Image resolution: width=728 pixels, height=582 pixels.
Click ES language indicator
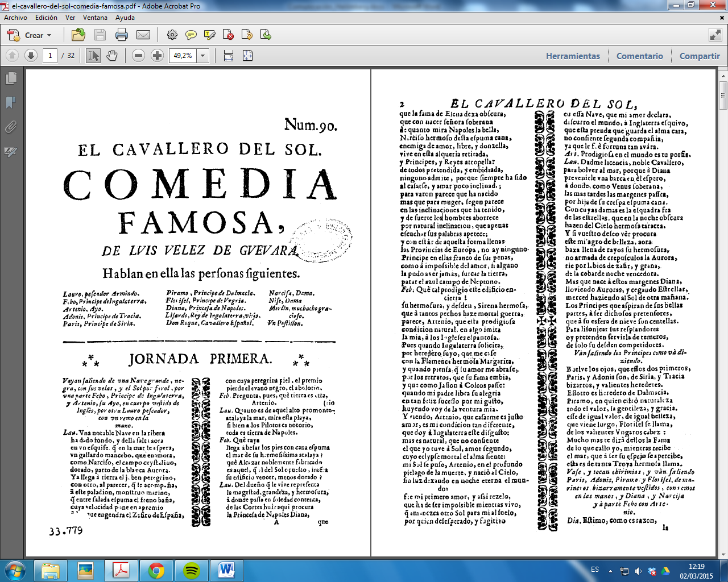tap(595, 569)
